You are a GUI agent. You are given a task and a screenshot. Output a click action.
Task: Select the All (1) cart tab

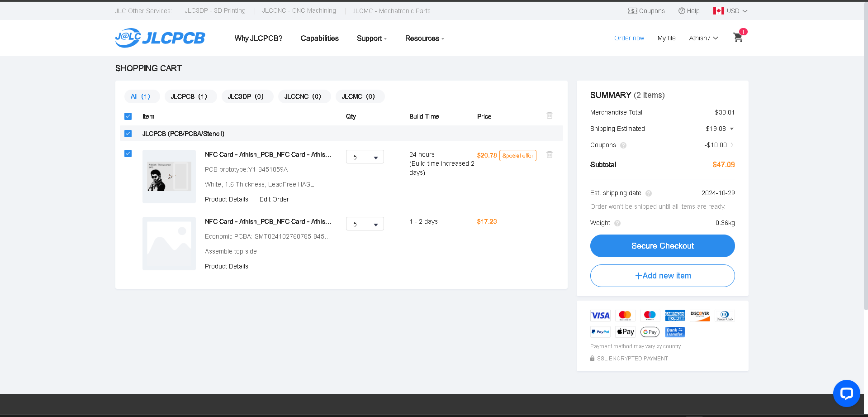[x=142, y=96]
